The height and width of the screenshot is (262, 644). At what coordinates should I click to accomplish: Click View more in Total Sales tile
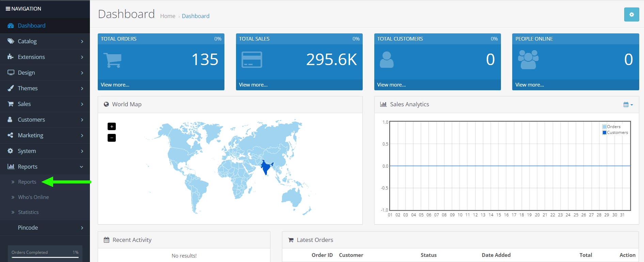(253, 85)
